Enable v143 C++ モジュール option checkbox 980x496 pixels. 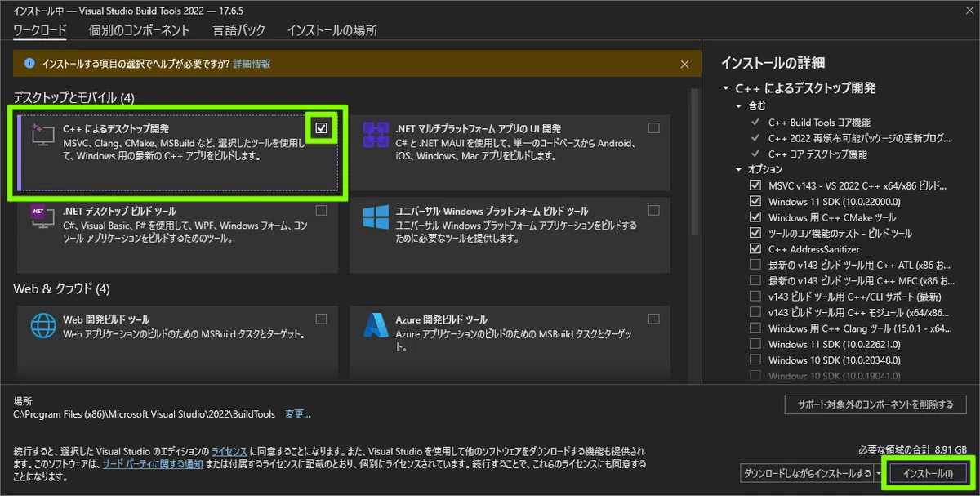755,312
